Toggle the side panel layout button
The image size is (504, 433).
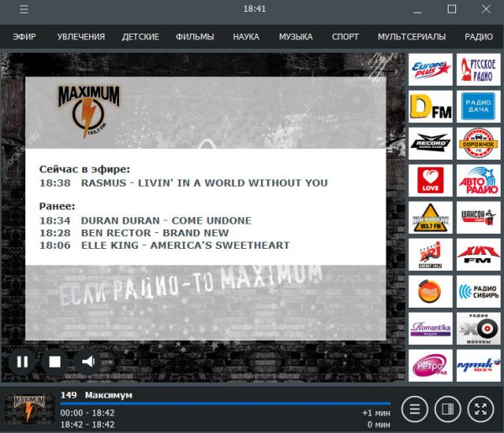pos(448,409)
